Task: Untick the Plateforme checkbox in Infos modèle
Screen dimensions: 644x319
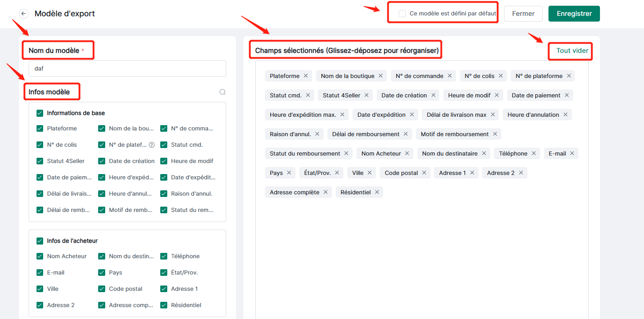Action: pyautogui.click(x=40, y=129)
